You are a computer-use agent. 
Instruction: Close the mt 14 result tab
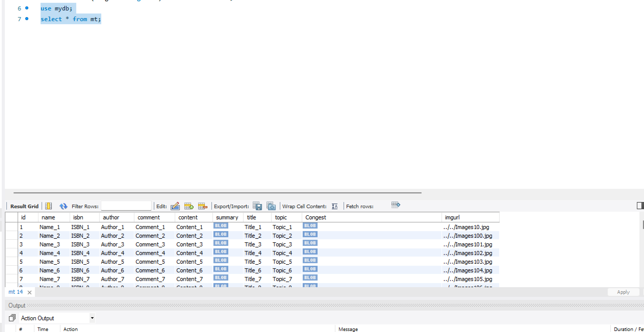pyautogui.click(x=30, y=292)
